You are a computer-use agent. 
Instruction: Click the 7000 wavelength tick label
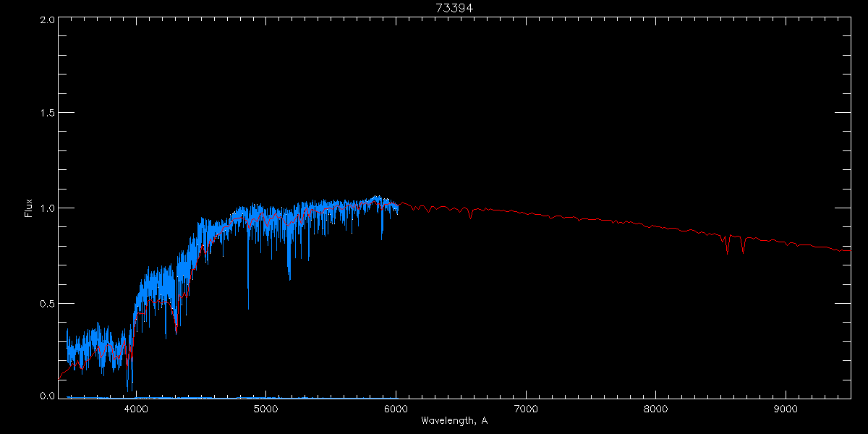pos(526,409)
